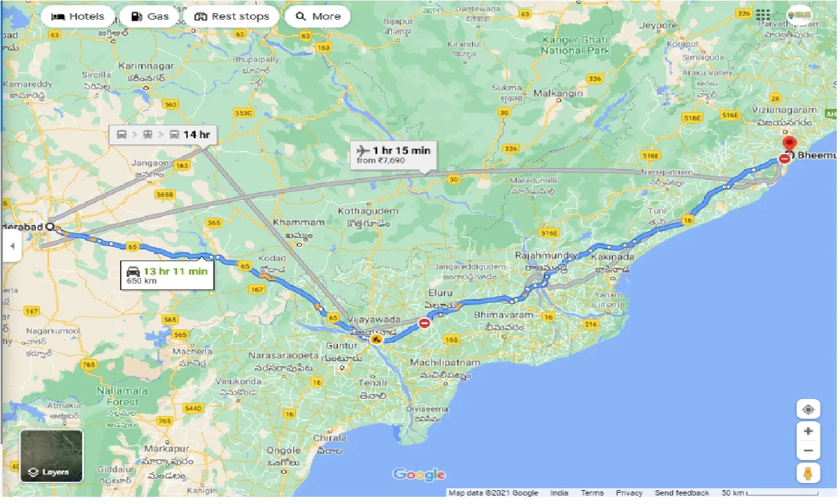Open the More search options
This screenshot has height=504, width=840.
coord(318,16)
